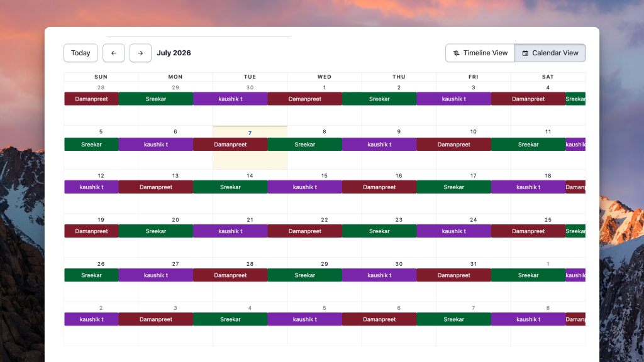This screenshot has width=644, height=362.
Task: Open Sreekar shift on June 29
Action: pos(156,99)
